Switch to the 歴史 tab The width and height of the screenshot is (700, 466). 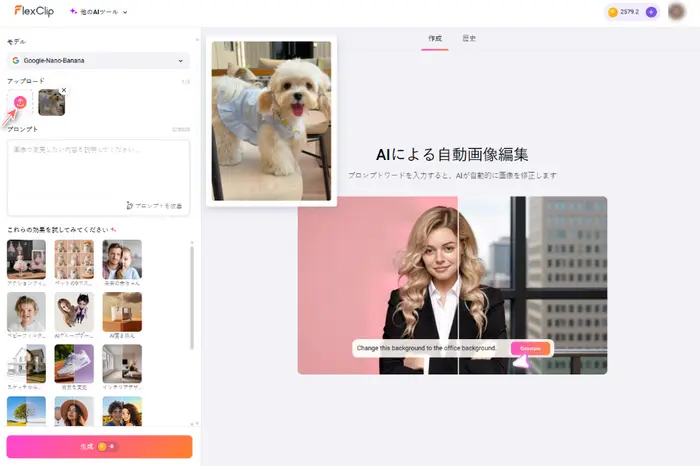469,39
